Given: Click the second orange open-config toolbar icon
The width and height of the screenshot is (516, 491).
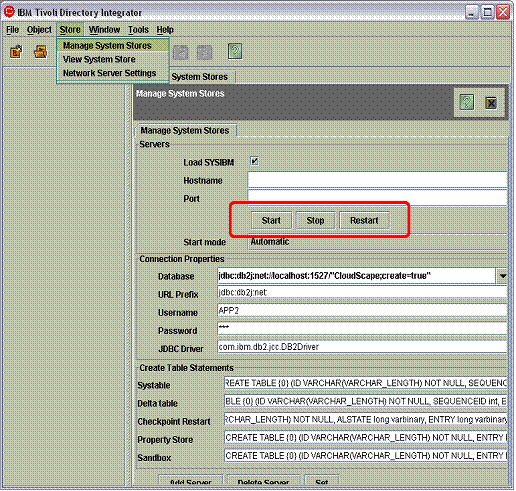Looking at the screenshot, I should click(x=41, y=52).
